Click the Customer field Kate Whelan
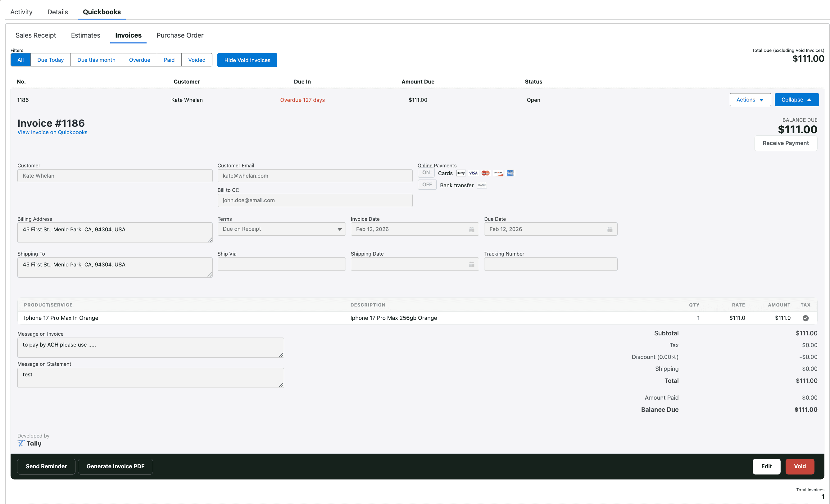The image size is (830, 504). pos(115,176)
